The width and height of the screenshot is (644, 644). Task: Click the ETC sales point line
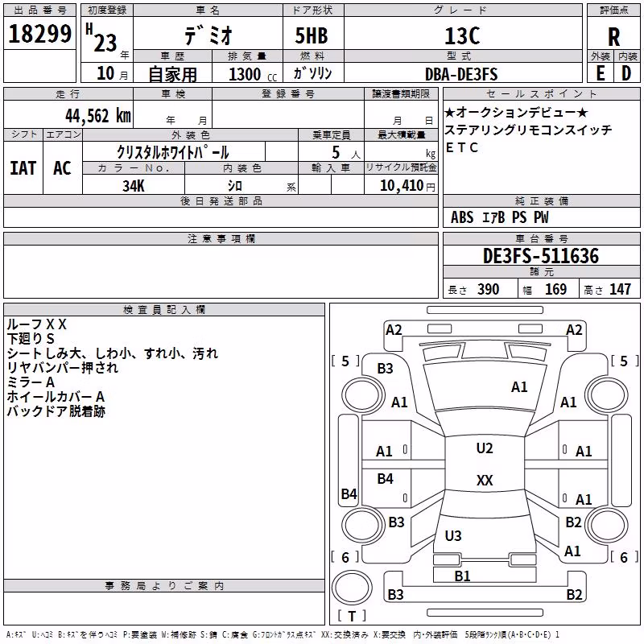coord(461,147)
